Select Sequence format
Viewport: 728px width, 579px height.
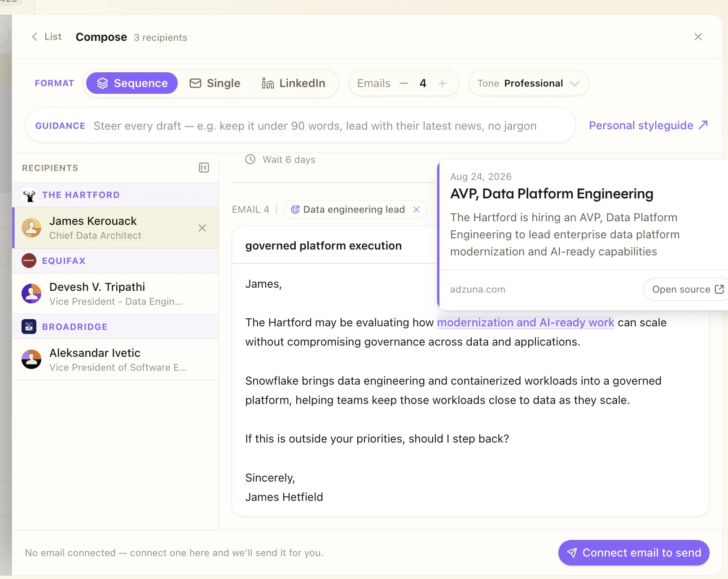[x=132, y=83]
